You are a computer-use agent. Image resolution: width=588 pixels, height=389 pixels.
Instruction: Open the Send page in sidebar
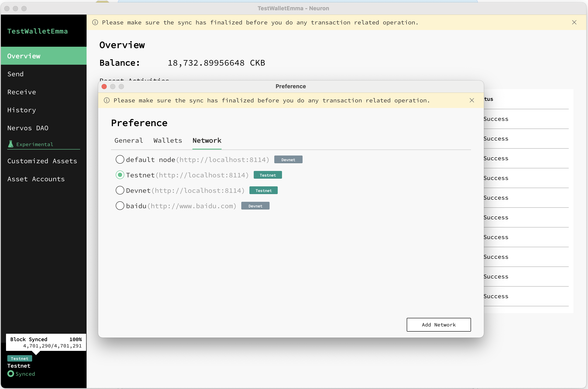(x=44, y=74)
